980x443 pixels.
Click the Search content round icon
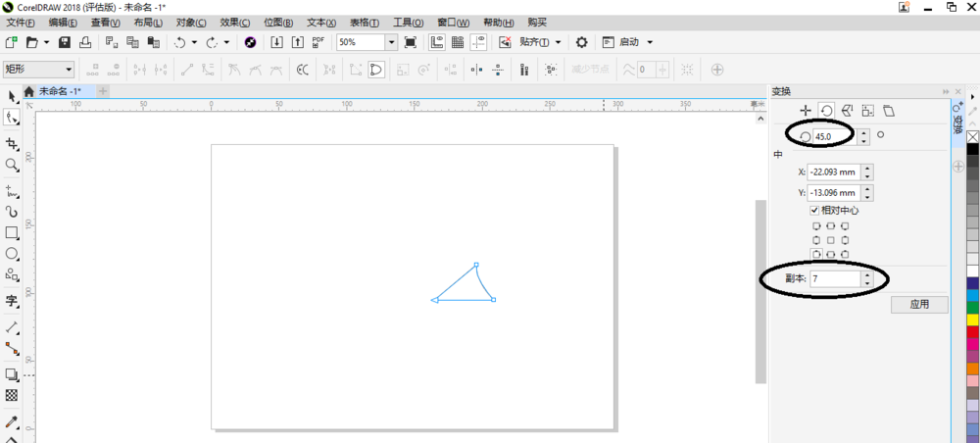(x=250, y=42)
